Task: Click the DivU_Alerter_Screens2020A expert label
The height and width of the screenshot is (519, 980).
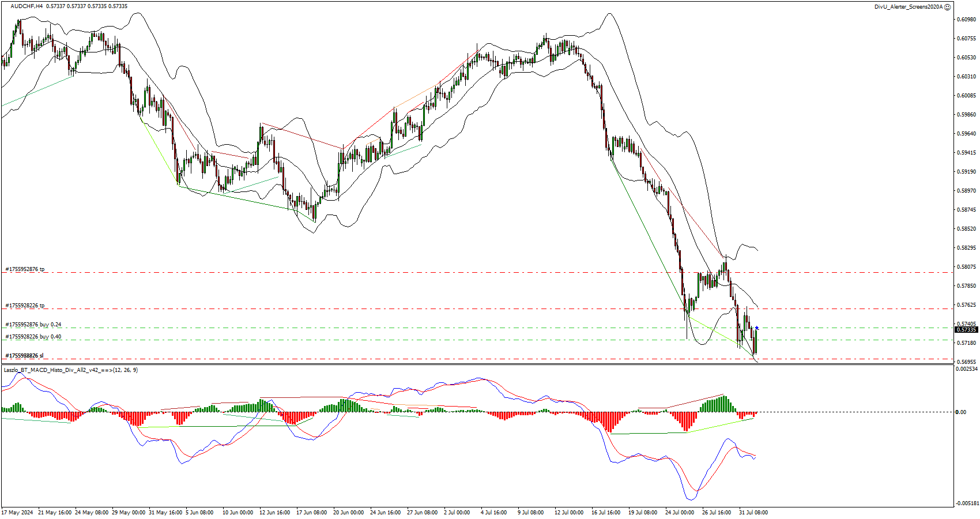Action: [x=908, y=7]
